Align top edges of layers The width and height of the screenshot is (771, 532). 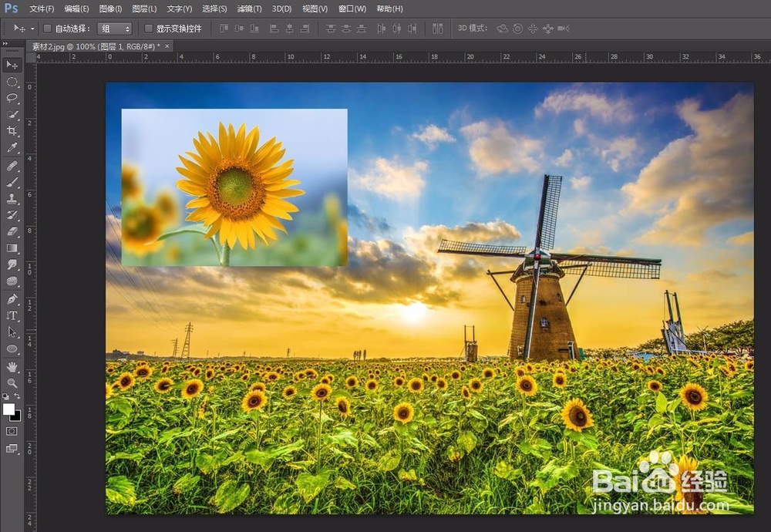point(224,29)
